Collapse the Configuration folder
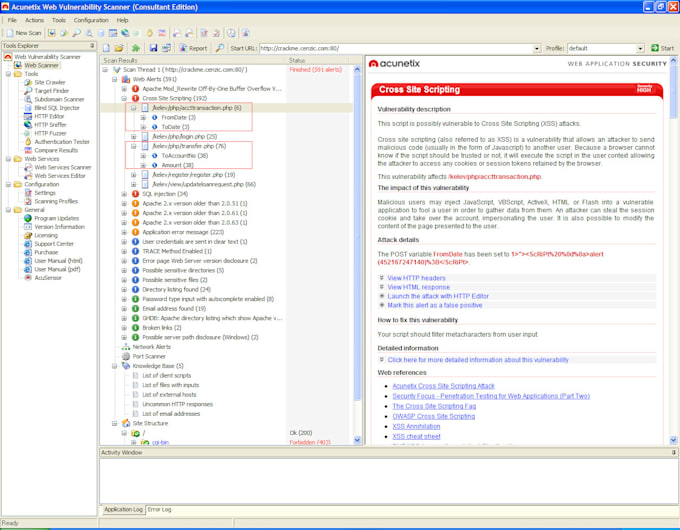This screenshot has width=680, height=530. click(8, 184)
